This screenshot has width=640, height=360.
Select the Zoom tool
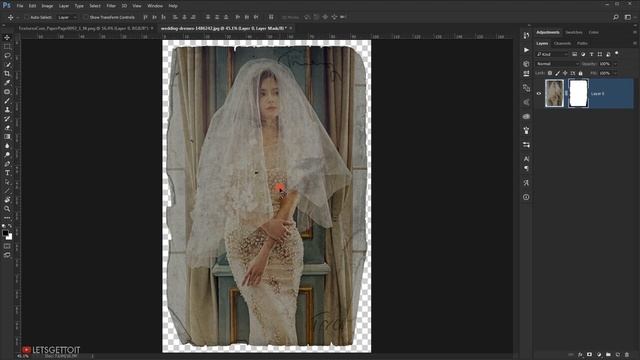tap(7, 209)
